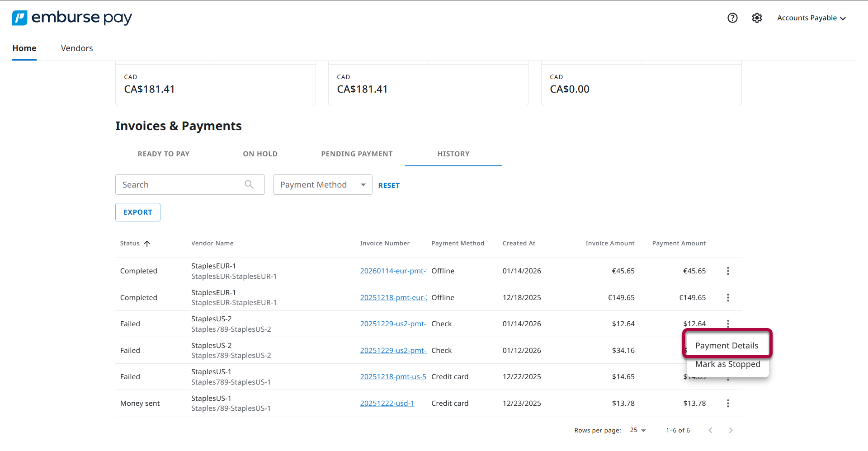Image resolution: width=868 pixels, height=451 pixels.
Task: Click the Export button
Action: (x=137, y=212)
